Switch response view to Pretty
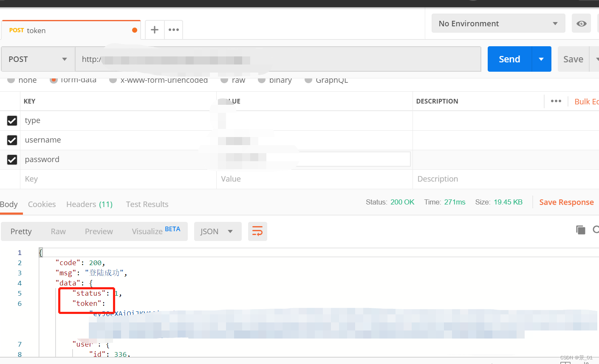Screen dimensions: 599x364 click(21, 231)
